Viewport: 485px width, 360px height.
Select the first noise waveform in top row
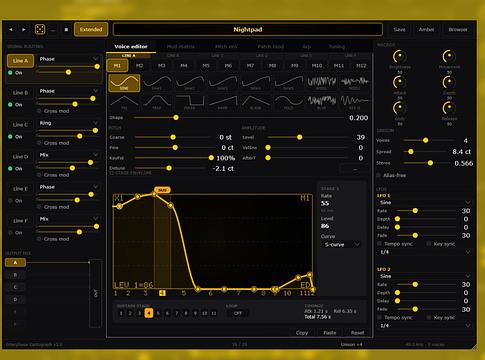click(321, 83)
